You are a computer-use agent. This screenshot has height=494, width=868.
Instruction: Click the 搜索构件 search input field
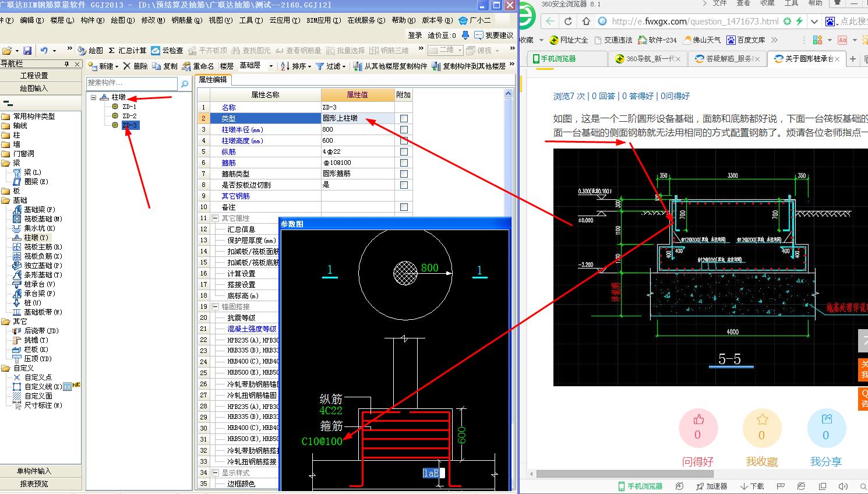(x=132, y=83)
